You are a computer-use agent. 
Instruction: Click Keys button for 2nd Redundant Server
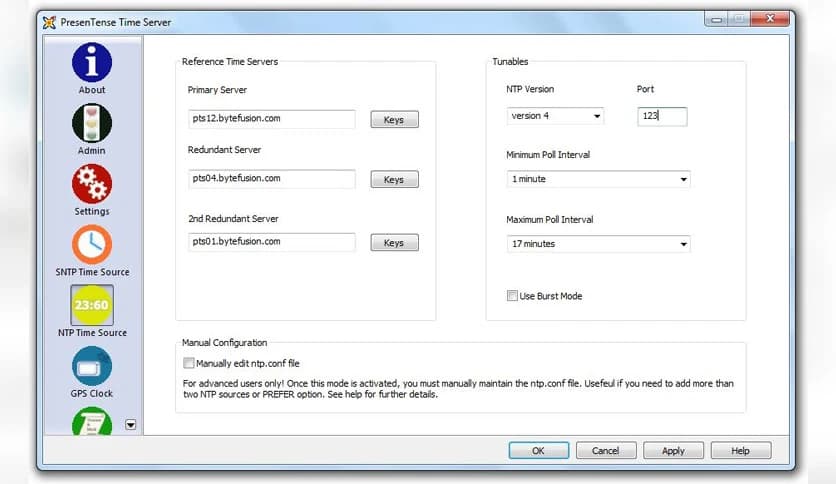[x=395, y=243]
